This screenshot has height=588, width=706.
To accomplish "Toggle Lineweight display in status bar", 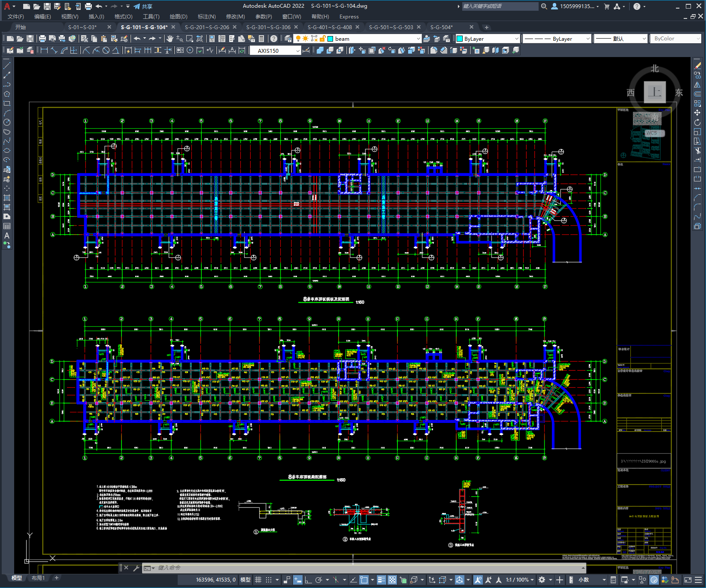I will click(382, 580).
